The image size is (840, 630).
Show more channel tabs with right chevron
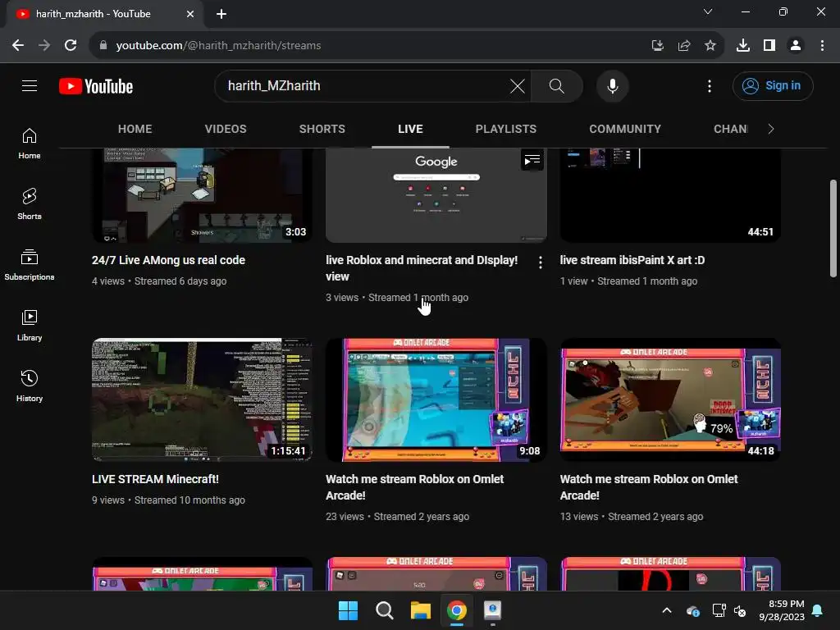click(770, 129)
